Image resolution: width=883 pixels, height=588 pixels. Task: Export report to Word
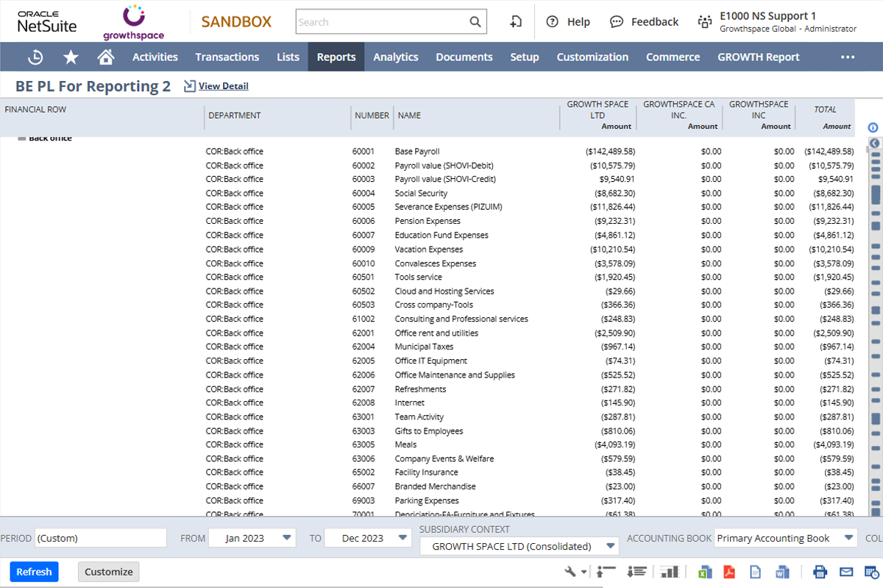(782, 572)
